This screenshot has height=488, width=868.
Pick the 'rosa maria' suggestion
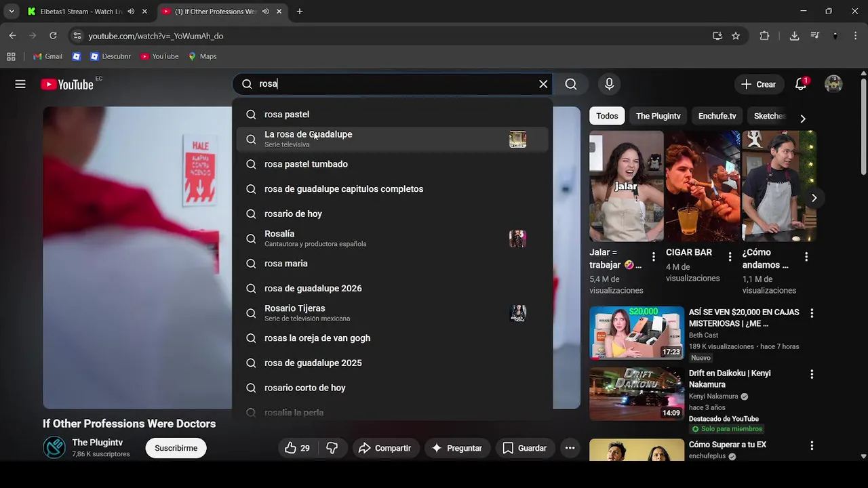click(393, 264)
